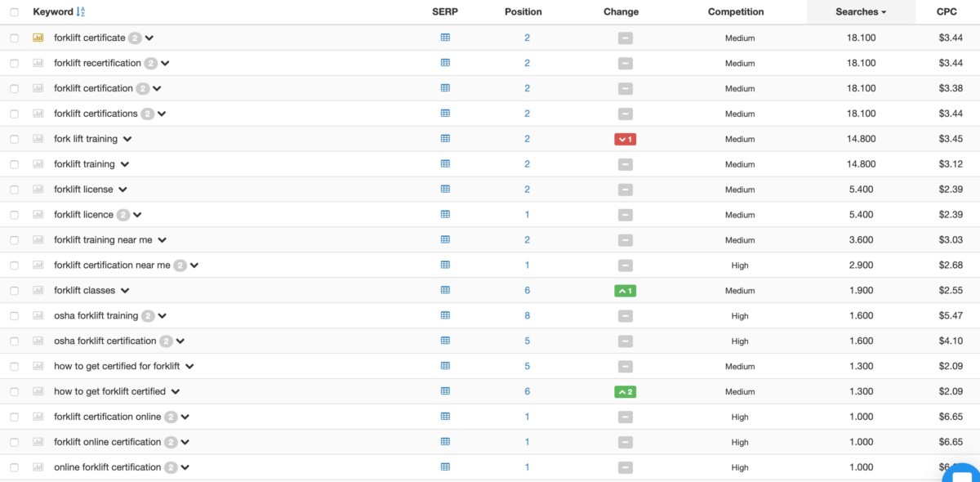
Task: Sort by the SERP column header
Action: [445, 12]
